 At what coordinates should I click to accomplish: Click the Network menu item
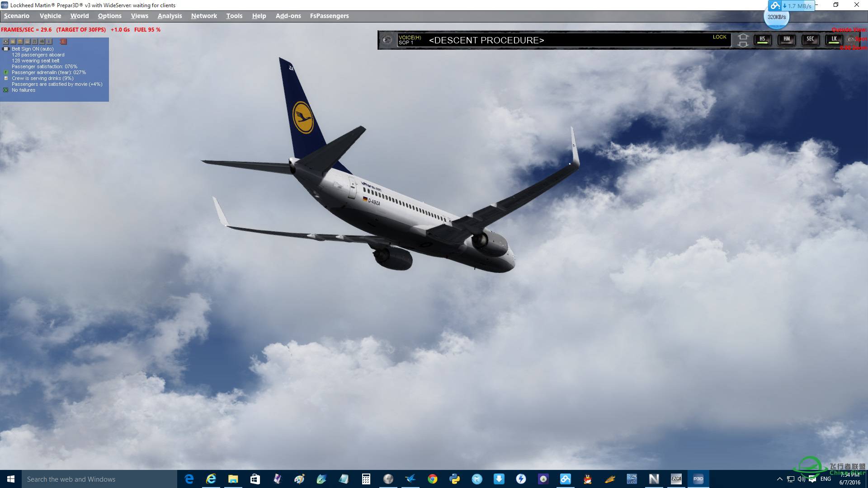(204, 15)
